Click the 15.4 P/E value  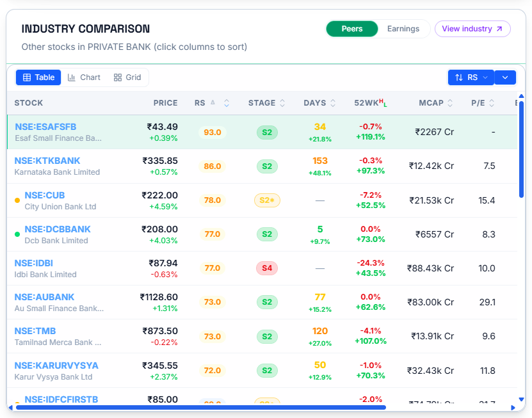coord(487,200)
